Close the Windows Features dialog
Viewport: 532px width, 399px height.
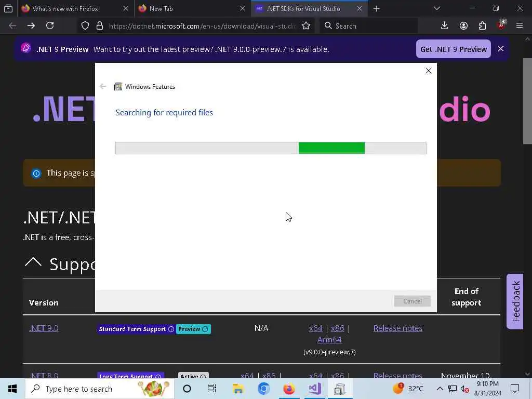pos(429,71)
